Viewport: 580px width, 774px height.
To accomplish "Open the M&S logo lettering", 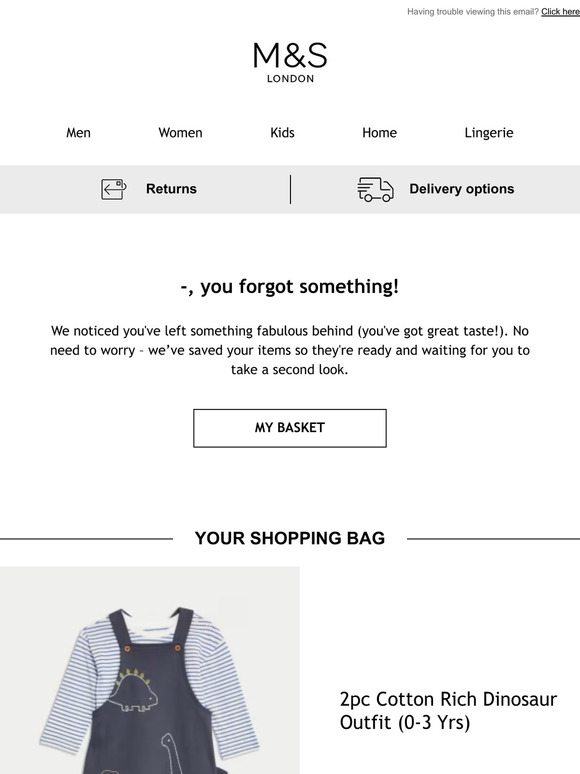I will click(x=290, y=55).
